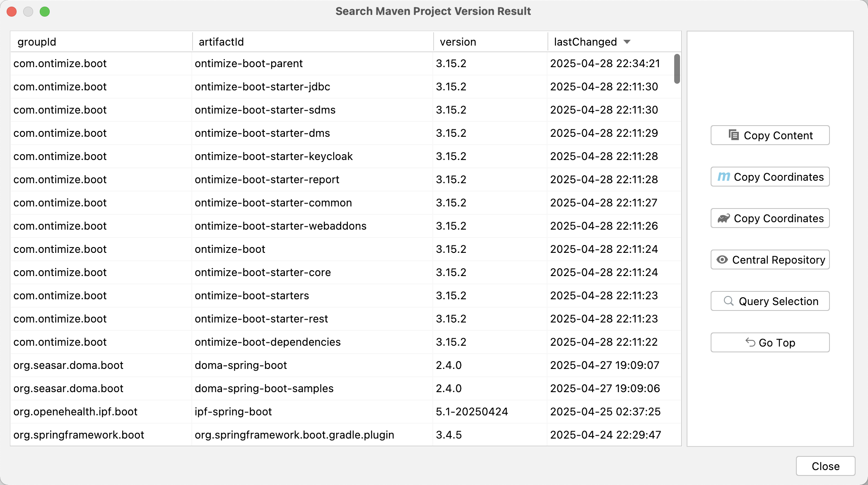Select the ontimize-boot-starter-sdms artifact
The height and width of the screenshot is (485, 868).
[x=265, y=110]
